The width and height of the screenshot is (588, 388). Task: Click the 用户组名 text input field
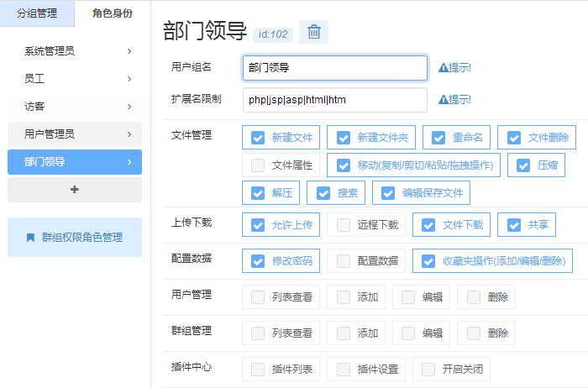tap(334, 68)
